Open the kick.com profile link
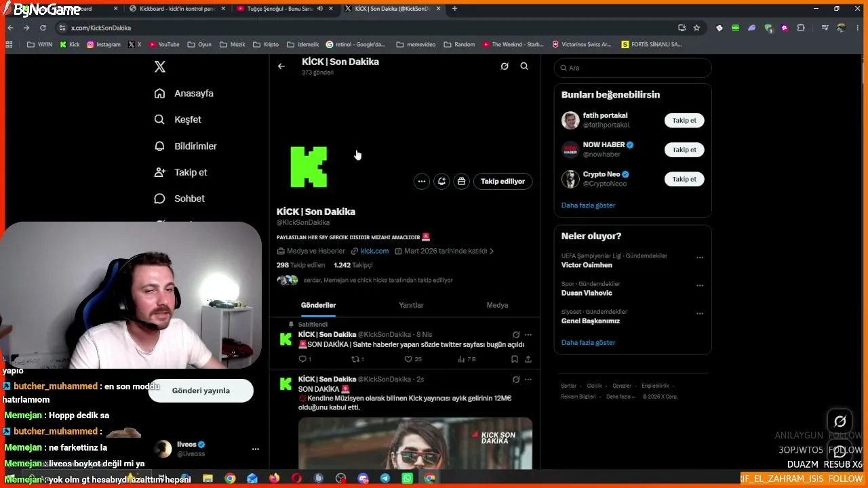The height and width of the screenshot is (488, 868). (374, 251)
